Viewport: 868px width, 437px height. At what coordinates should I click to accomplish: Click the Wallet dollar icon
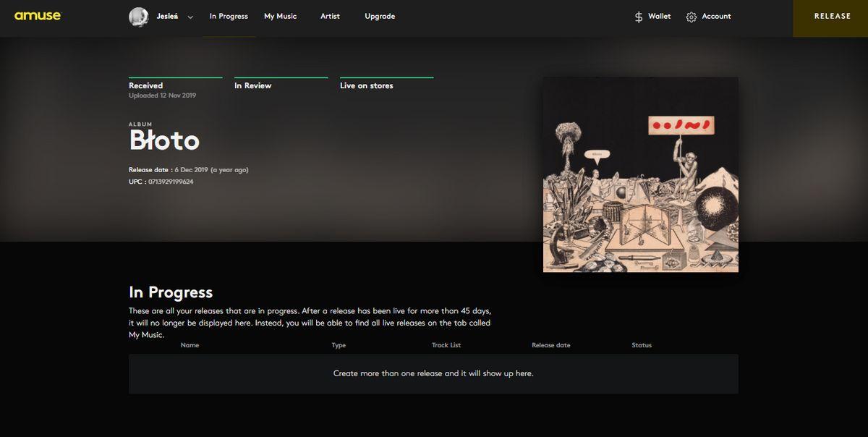pos(639,17)
